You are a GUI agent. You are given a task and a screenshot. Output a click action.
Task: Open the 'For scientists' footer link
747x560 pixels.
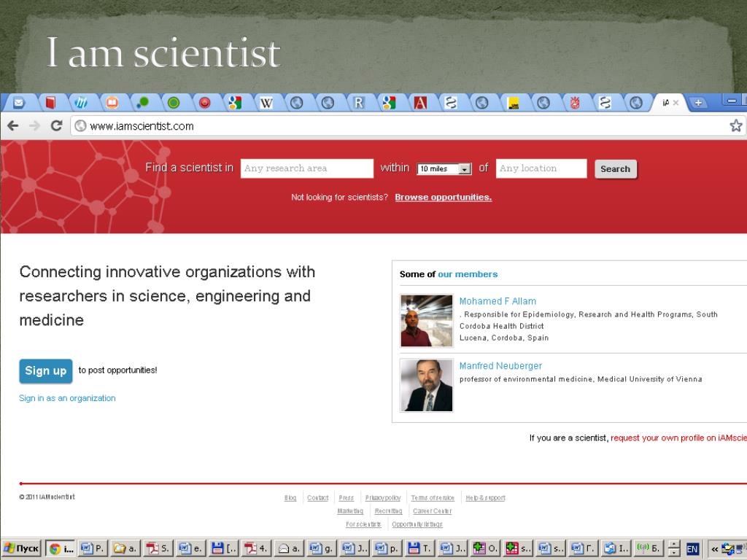pos(363,524)
